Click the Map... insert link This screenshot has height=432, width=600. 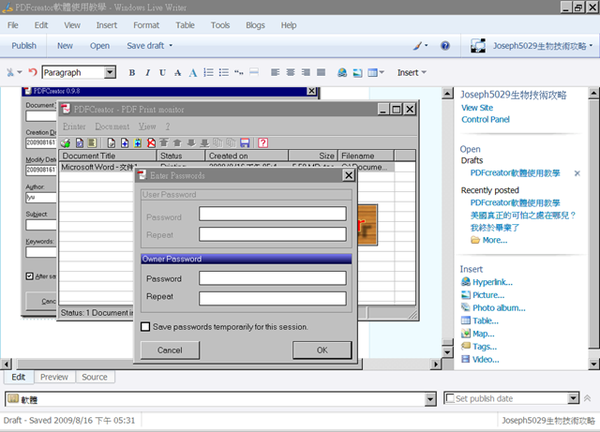483,334
